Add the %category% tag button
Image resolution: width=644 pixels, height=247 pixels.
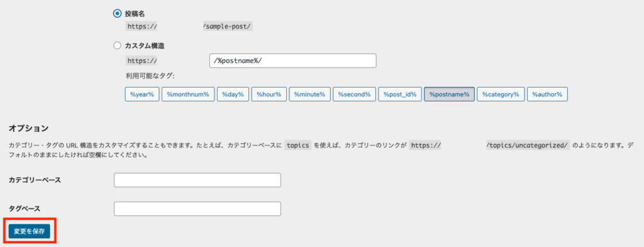pyautogui.click(x=501, y=95)
